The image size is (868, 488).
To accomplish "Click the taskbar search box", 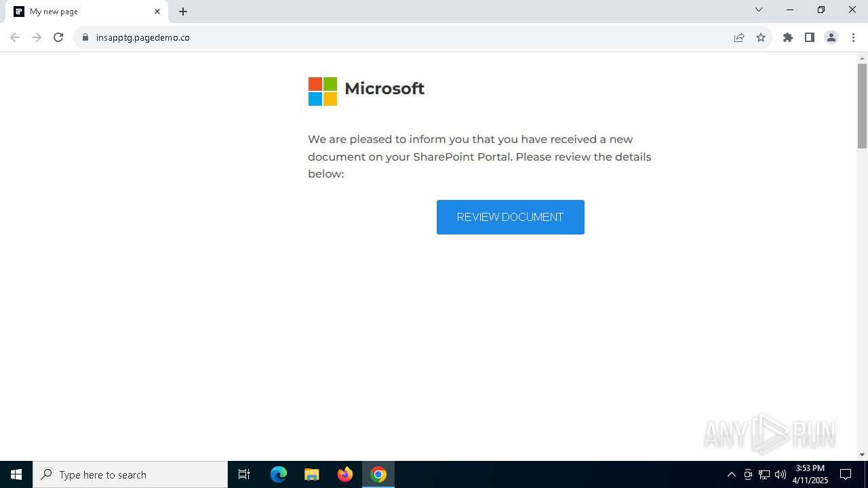I will coord(130,474).
